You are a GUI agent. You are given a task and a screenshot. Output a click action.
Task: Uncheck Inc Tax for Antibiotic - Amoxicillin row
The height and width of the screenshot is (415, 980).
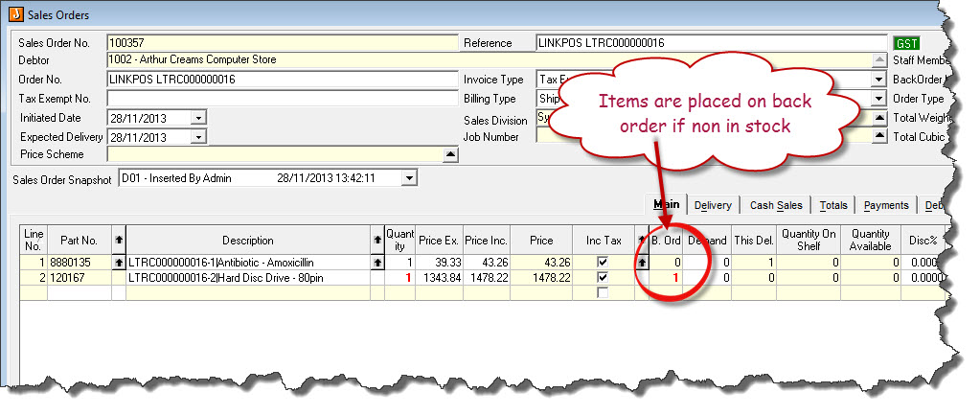point(603,263)
